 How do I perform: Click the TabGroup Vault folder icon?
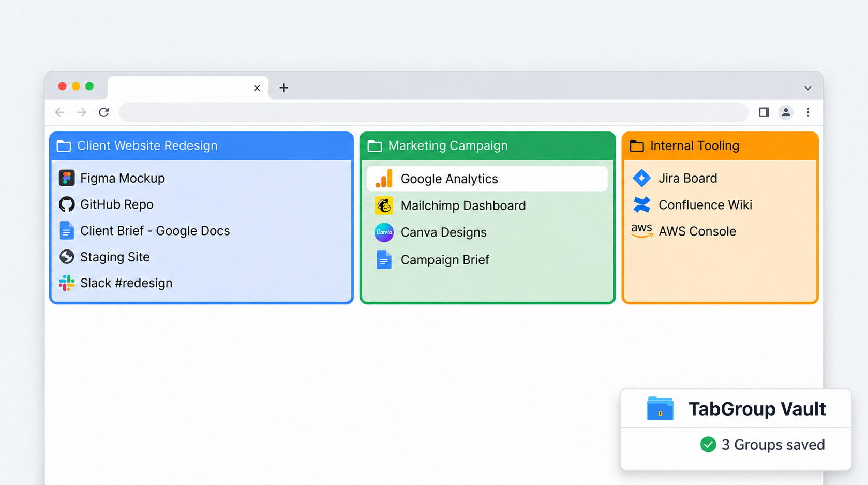tap(660, 408)
